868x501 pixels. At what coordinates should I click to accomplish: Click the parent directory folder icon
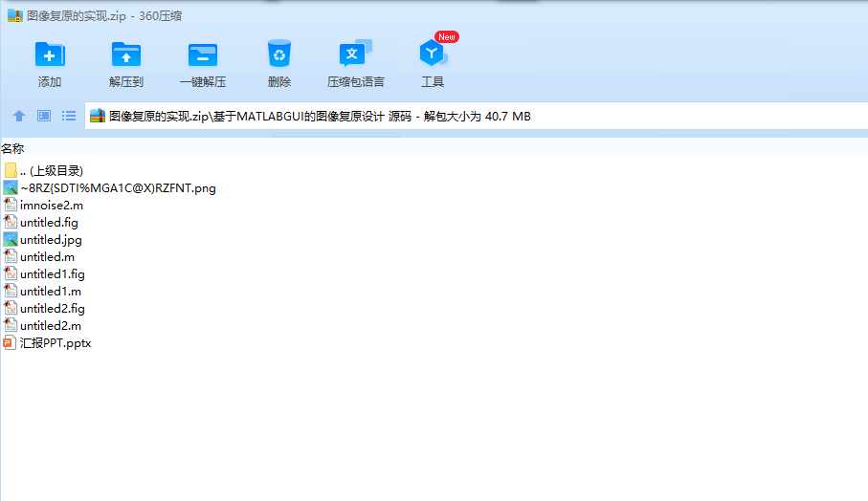(x=10, y=170)
